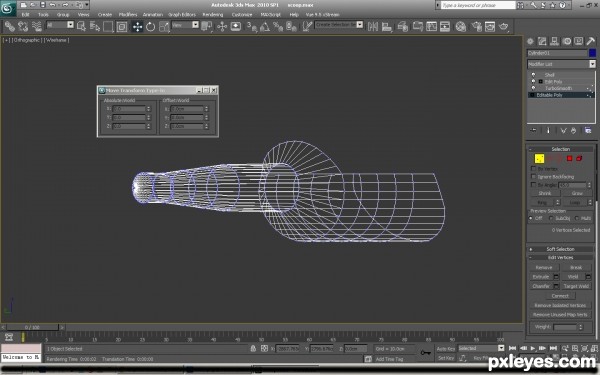
Task: Click the blue object color swatch
Action: coord(592,53)
